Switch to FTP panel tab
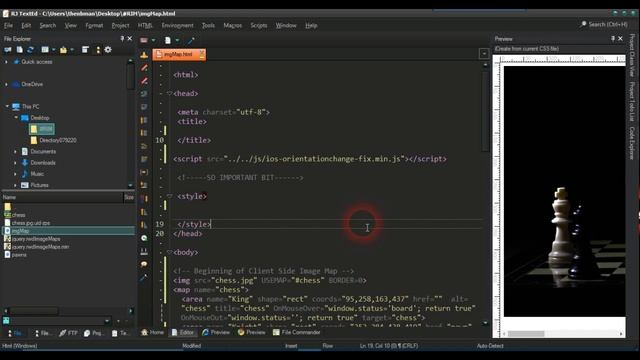Image resolution: width=640 pixels, height=360 pixels. pos(69,333)
